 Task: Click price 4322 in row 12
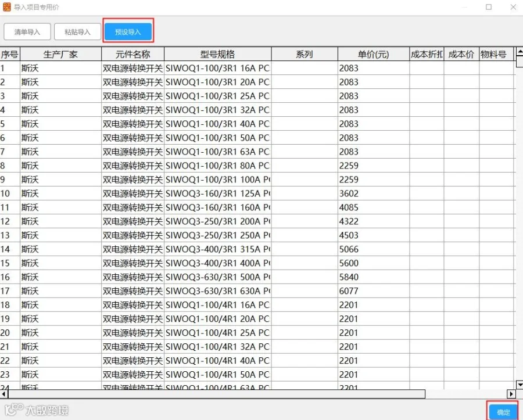point(374,221)
